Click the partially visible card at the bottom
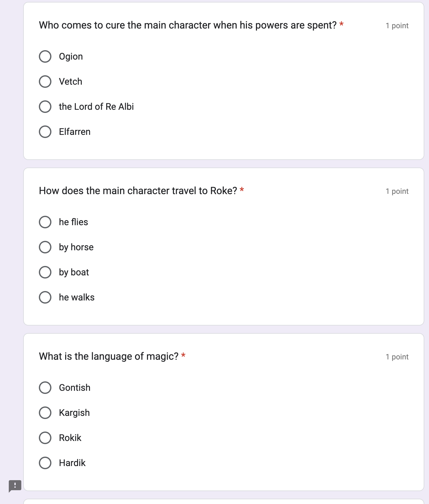The width and height of the screenshot is (429, 504). click(x=224, y=502)
